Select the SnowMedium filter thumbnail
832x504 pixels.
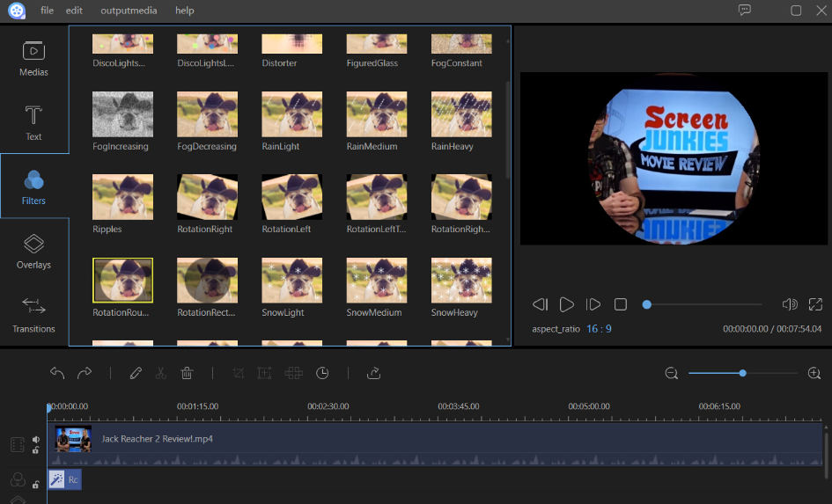(x=377, y=281)
